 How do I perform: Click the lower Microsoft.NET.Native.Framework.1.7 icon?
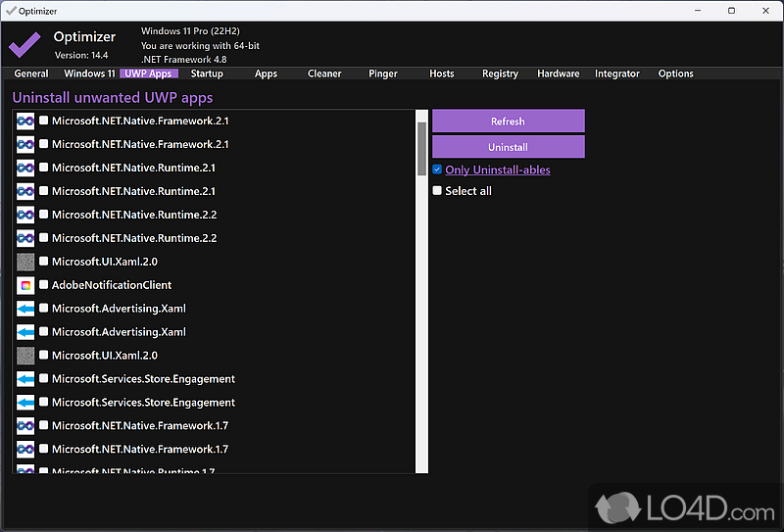click(x=25, y=449)
